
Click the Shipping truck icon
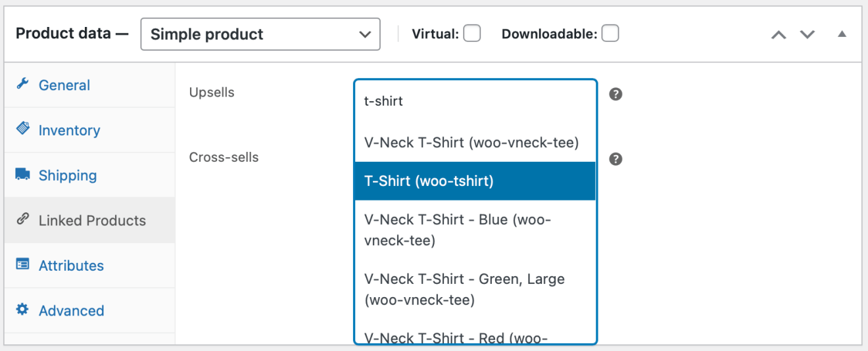(x=22, y=174)
